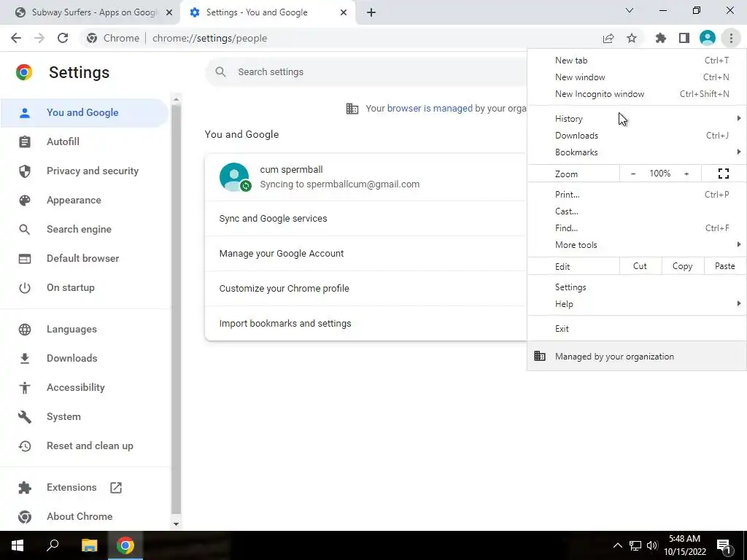Open a New Incognito window
The width and height of the screenshot is (747, 560).
point(636,94)
